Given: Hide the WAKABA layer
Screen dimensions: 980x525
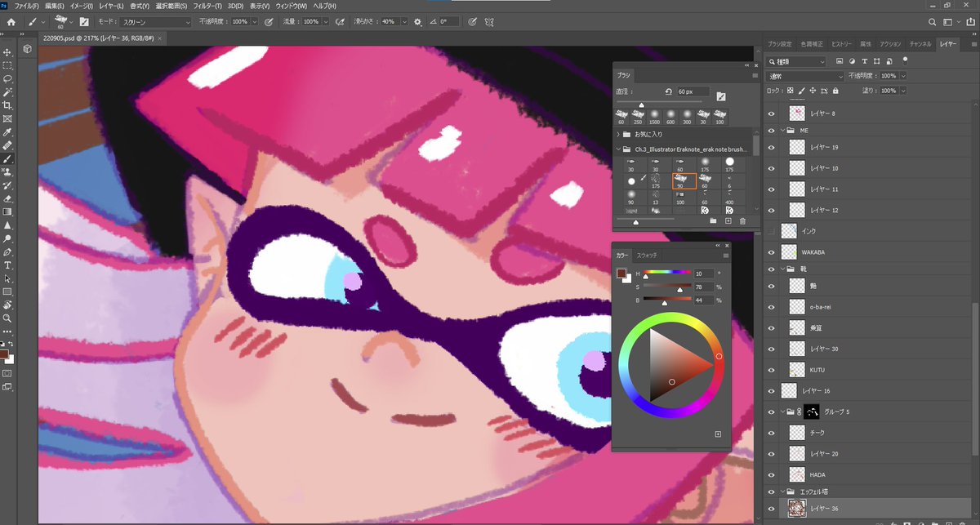Looking at the screenshot, I should point(772,252).
